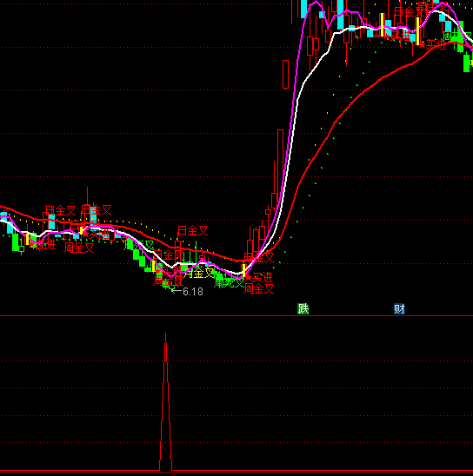
Task: Click the 日金叉 label above the 6.18 low
Action: (193, 231)
